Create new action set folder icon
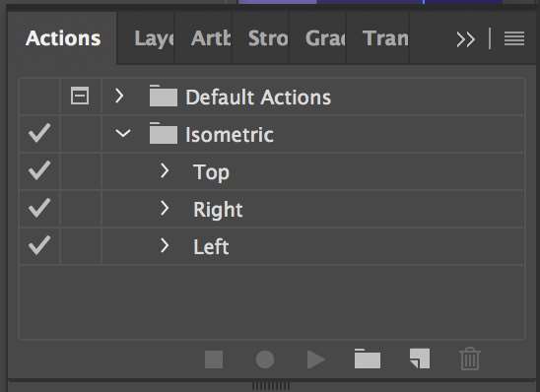Screen dimensions: 540x392 tap(368, 359)
